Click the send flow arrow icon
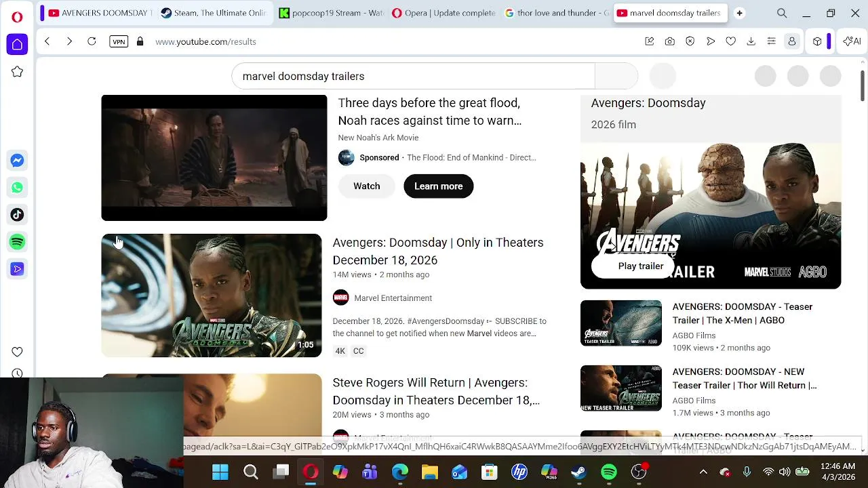This screenshot has height=488, width=868. (x=711, y=41)
